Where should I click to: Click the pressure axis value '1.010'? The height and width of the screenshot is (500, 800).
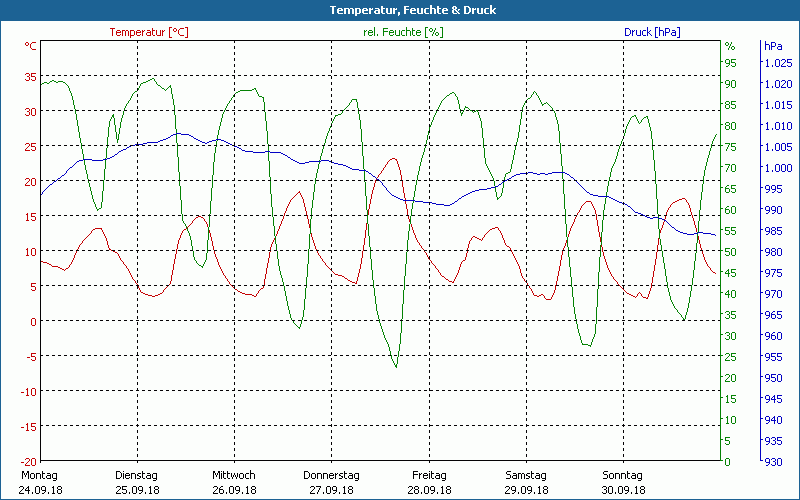pyautogui.click(x=778, y=126)
